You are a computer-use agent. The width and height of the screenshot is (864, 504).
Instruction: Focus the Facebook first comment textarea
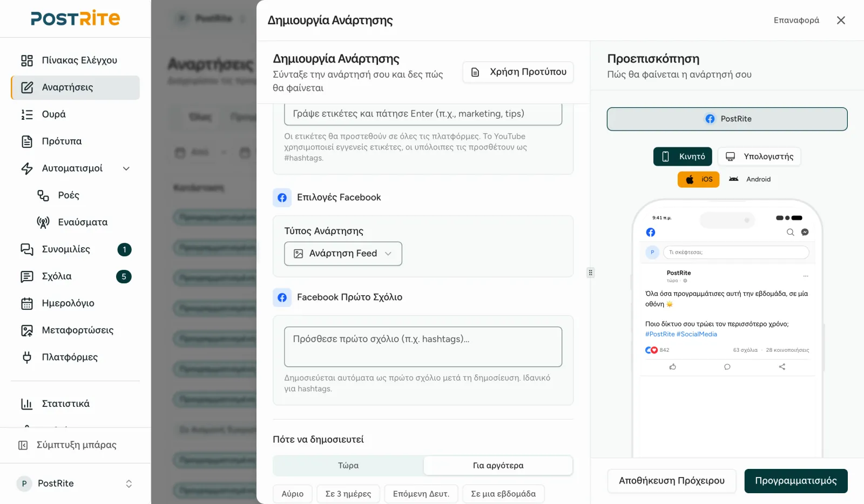point(423,346)
